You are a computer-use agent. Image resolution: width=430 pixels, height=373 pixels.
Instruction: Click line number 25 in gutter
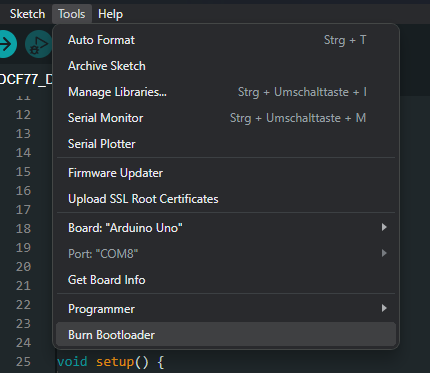click(23, 362)
